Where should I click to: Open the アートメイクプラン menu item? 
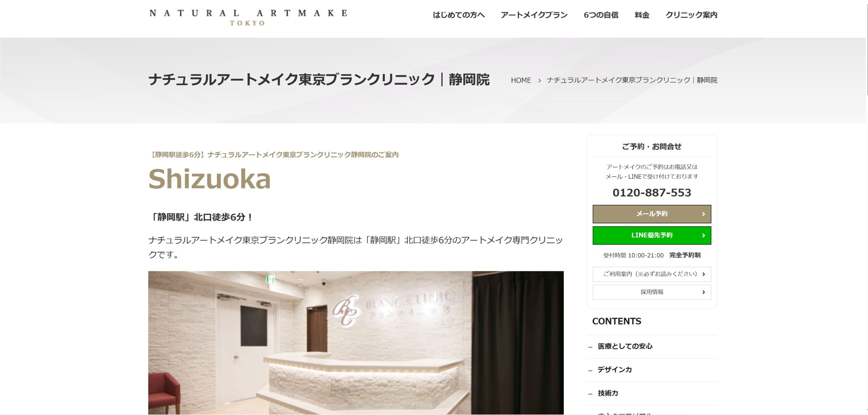point(534,15)
